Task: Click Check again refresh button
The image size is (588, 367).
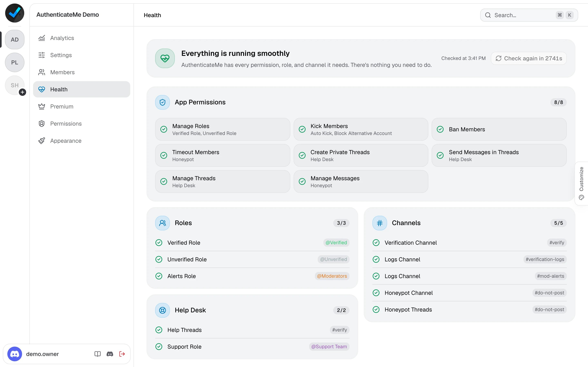Action: click(x=529, y=58)
